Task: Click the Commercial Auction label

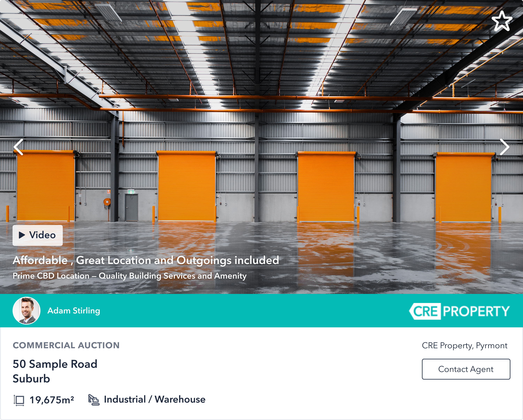Action: [66, 345]
